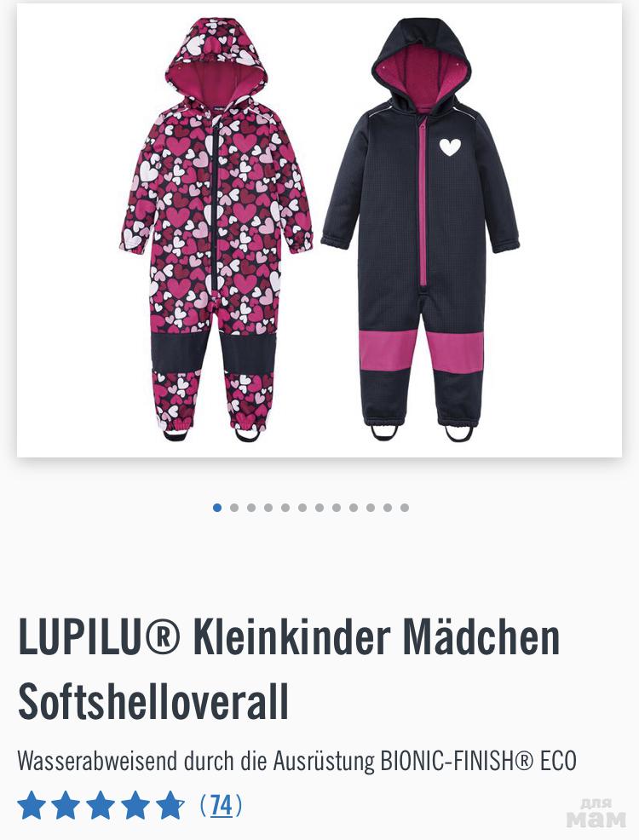Tap the heart-pattern overall product image

[x=216, y=229]
